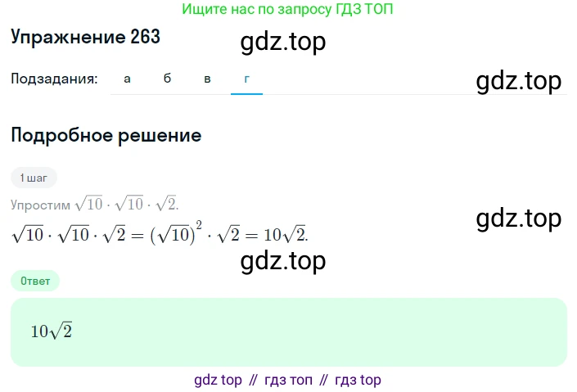Screen dimensions: 577x392
Task: Click the gdz top text in footer
Action: click(x=219, y=380)
